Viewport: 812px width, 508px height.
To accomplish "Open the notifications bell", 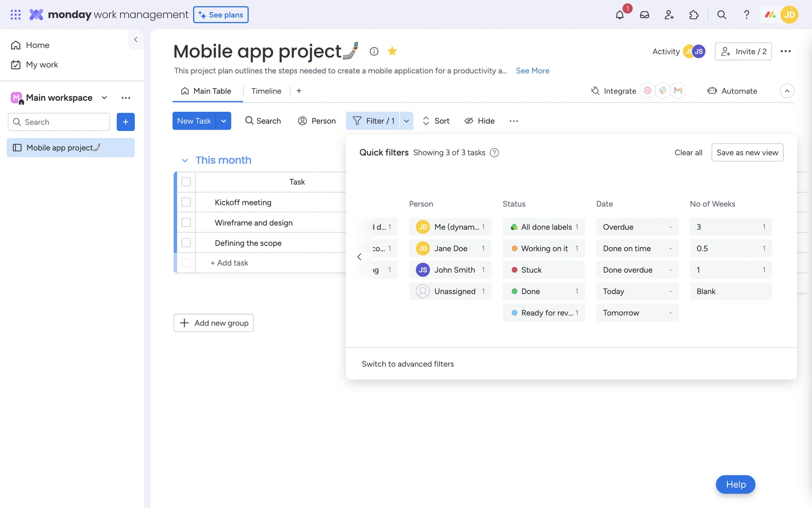I will [x=620, y=15].
